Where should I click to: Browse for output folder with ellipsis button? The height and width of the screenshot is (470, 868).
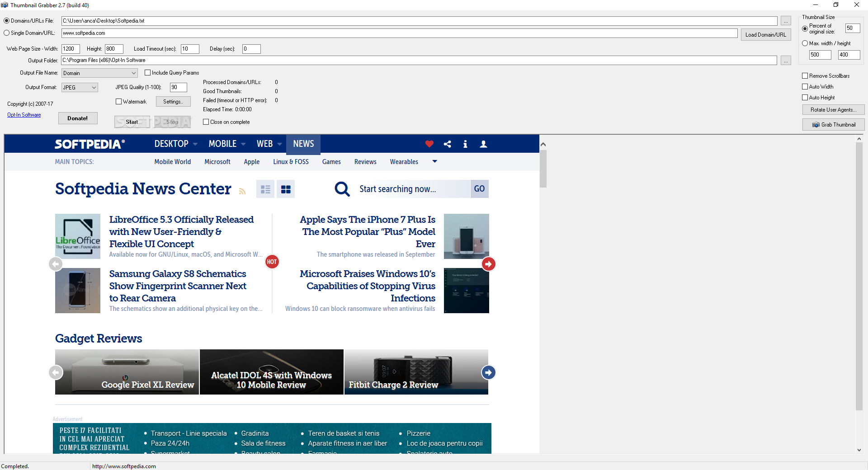click(786, 61)
